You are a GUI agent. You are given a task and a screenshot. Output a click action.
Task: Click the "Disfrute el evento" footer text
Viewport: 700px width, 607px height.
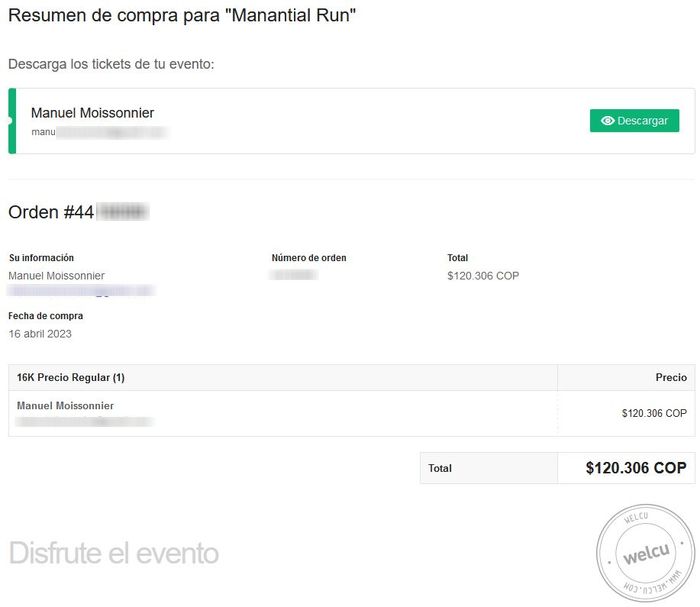pyautogui.click(x=113, y=553)
